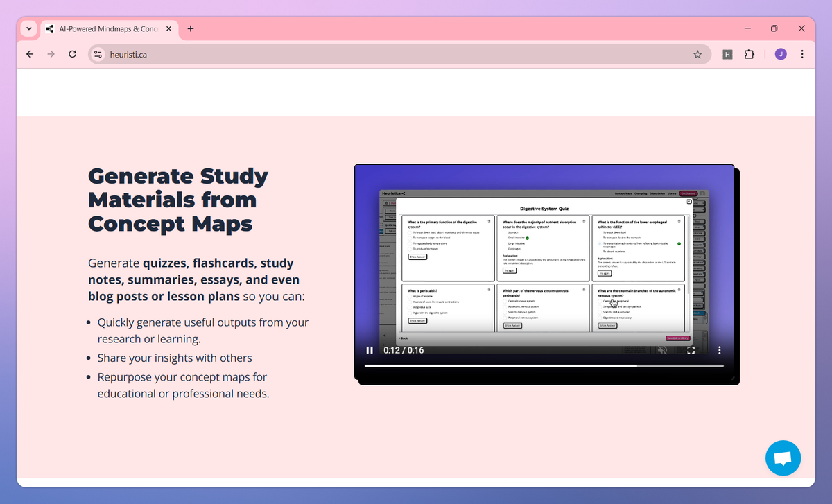Screen dimensions: 832x504
Task: Select 'To break down food, absorb nutrients' option
Action: [444, 232]
